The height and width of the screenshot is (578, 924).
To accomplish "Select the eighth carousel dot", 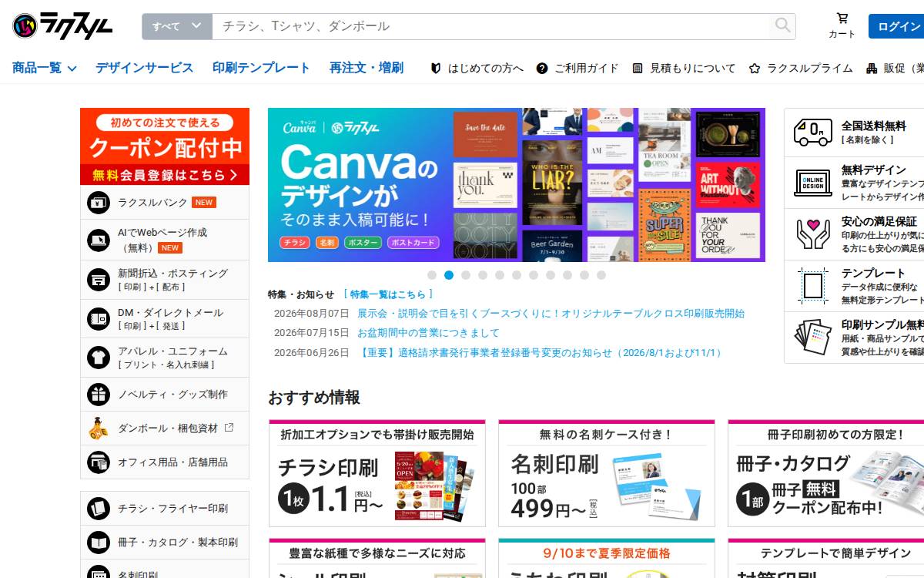I will (x=551, y=275).
